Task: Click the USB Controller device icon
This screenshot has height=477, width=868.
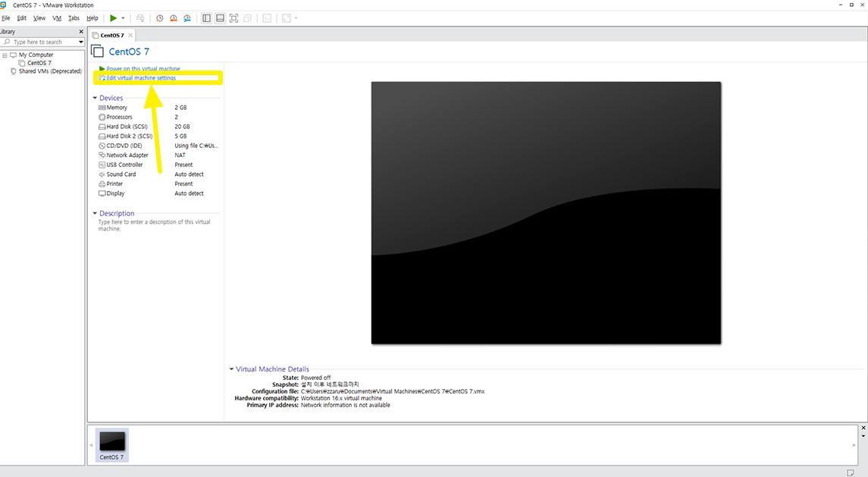Action: click(102, 165)
